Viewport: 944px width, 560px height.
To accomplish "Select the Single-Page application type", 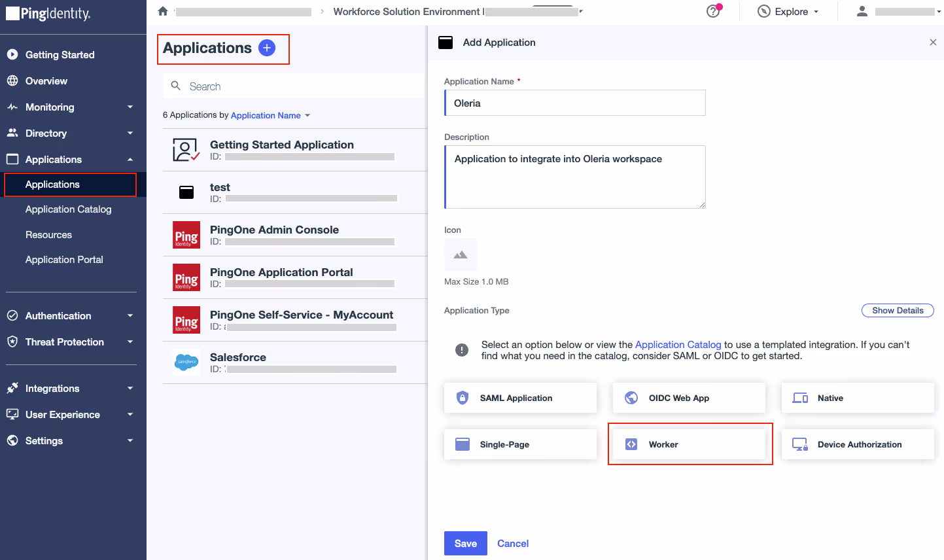I will (520, 444).
